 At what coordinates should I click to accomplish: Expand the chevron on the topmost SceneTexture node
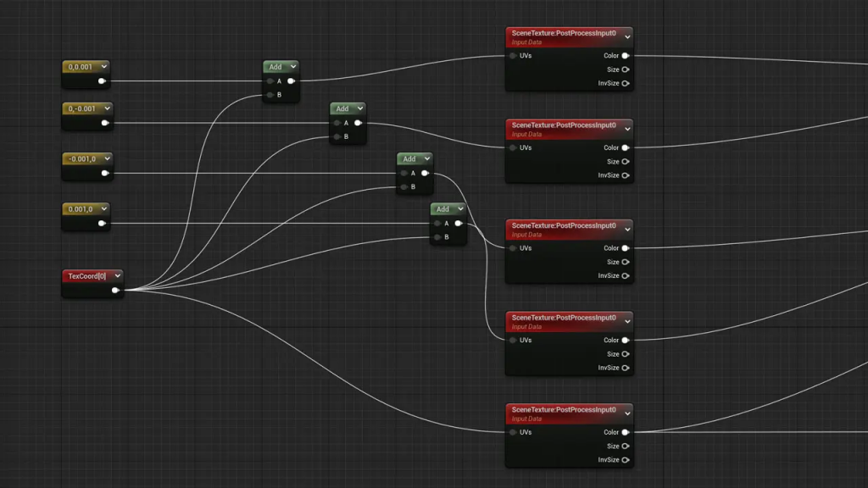(627, 36)
